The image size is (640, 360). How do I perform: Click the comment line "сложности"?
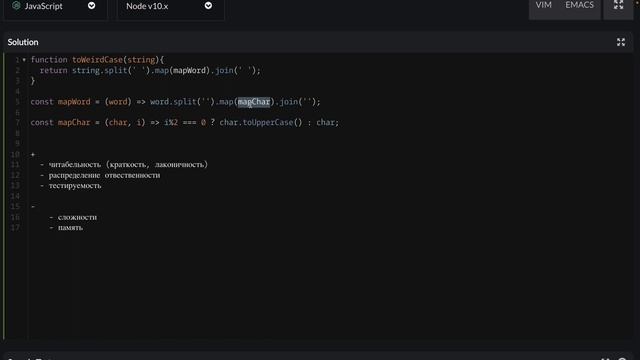(73, 217)
